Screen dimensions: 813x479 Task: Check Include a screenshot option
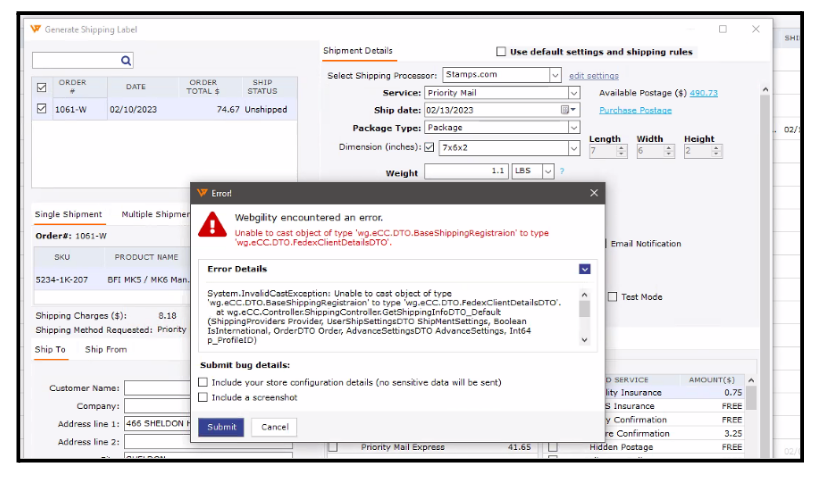203,398
